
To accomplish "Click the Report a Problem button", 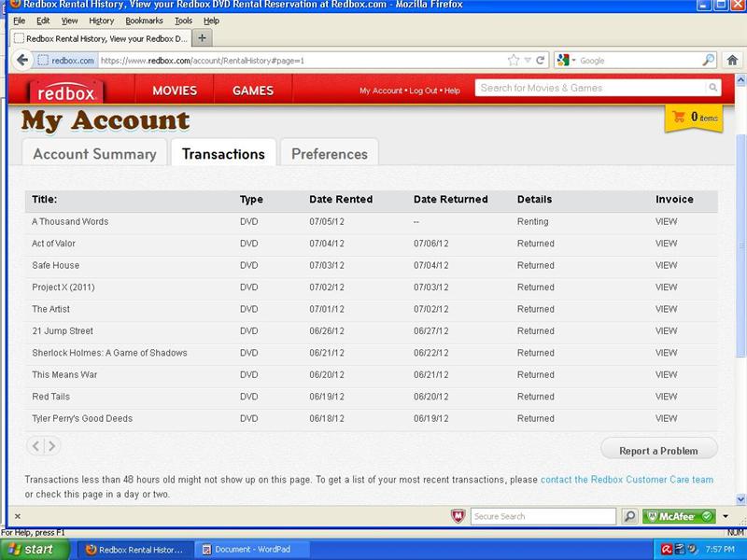I will point(659,451).
